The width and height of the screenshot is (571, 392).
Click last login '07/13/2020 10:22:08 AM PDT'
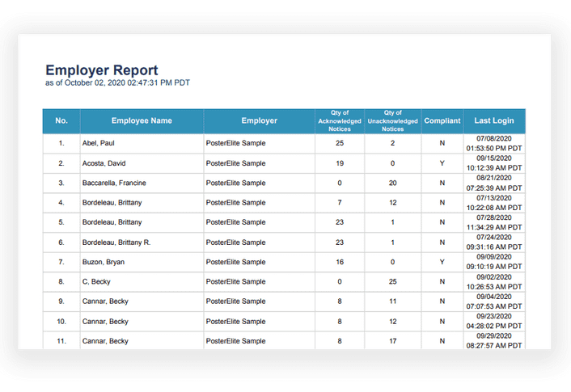point(494,203)
